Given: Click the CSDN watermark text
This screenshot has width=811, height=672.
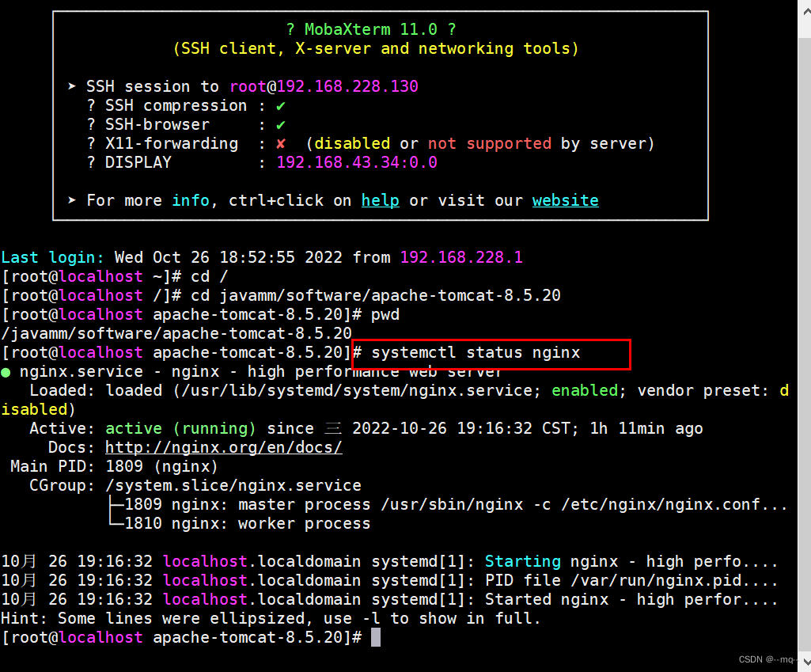Looking at the screenshot, I should pos(766,659).
